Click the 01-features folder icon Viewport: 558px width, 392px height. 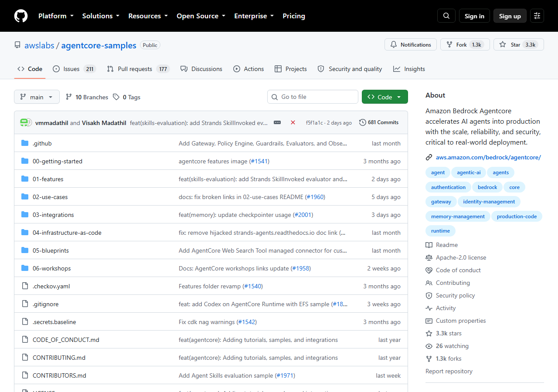click(25, 179)
